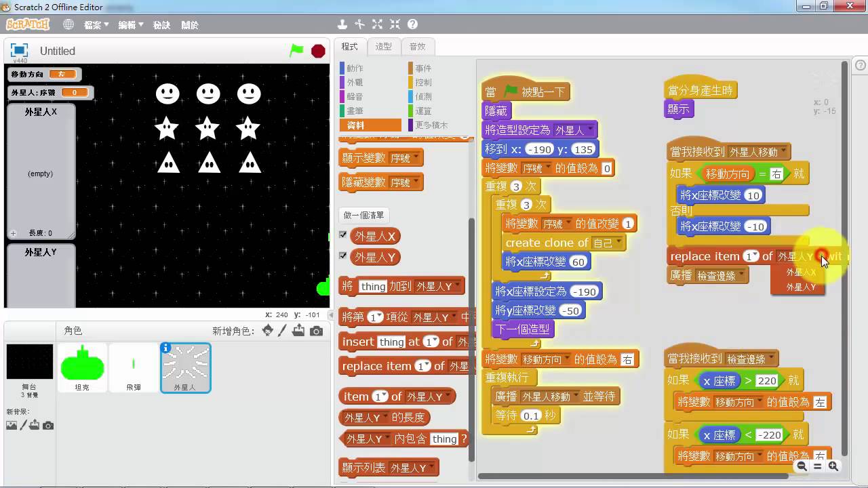
Task: Select the 坦克 sprite thumbnail
Action: pos(83,367)
